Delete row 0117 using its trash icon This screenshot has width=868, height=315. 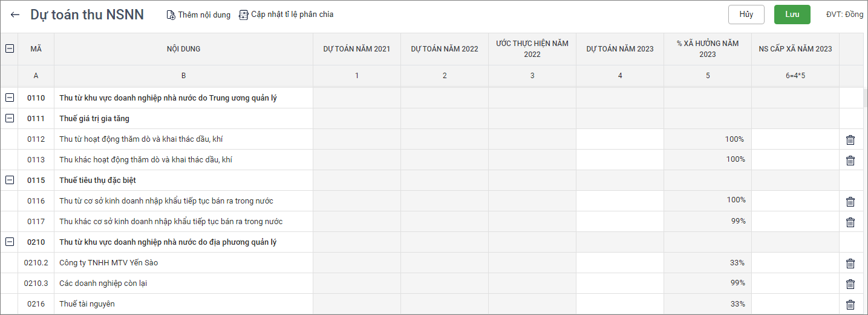click(850, 222)
